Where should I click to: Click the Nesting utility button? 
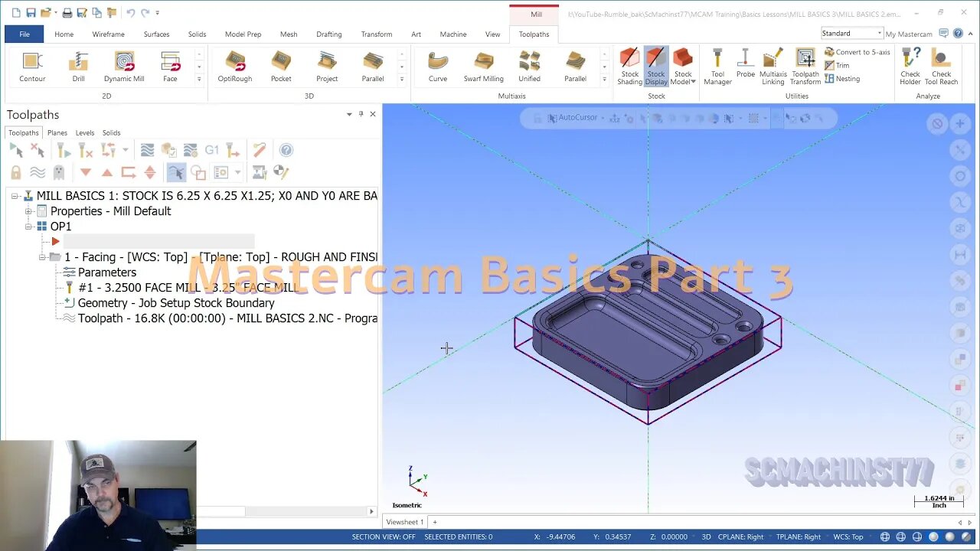pos(842,78)
